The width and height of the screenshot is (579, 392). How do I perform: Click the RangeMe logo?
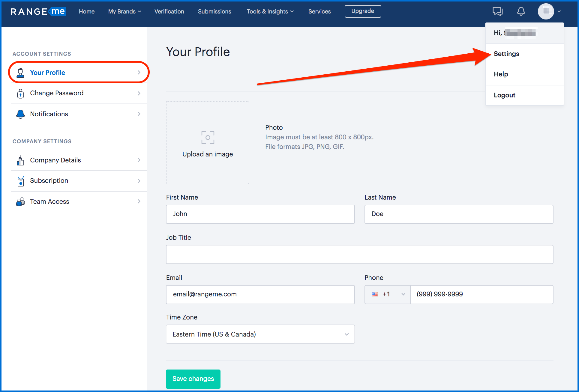tap(38, 11)
